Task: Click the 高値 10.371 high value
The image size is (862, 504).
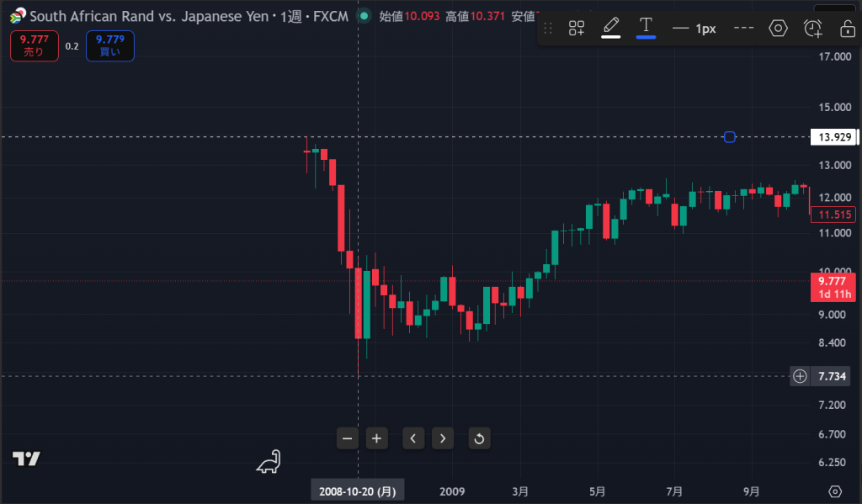Action: (x=475, y=17)
